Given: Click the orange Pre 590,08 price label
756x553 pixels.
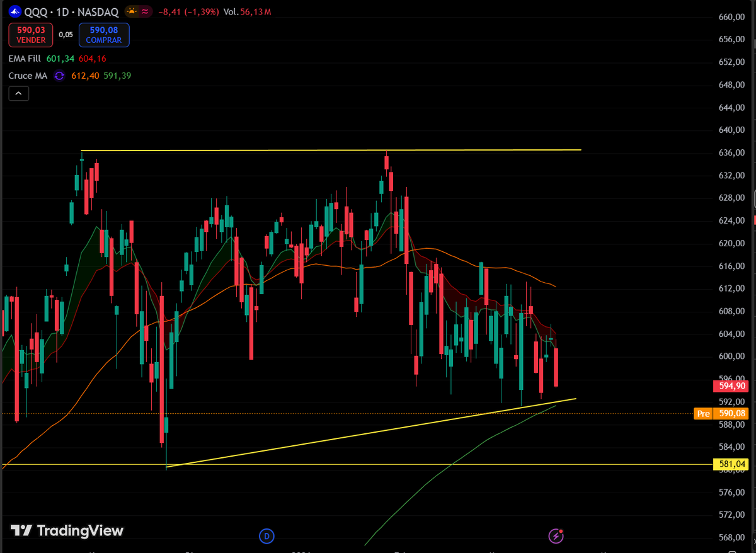Looking at the screenshot, I should coord(721,414).
